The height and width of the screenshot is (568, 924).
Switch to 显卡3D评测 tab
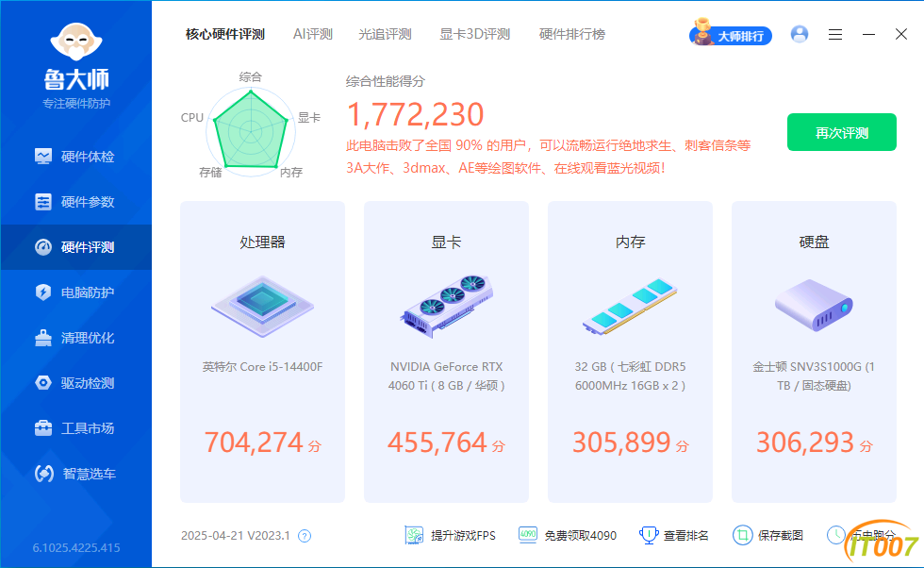pos(475,34)
